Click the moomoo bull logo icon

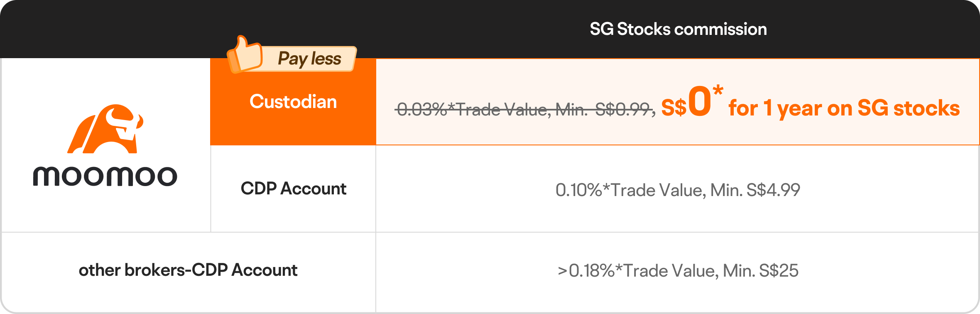tap(105, 129)
